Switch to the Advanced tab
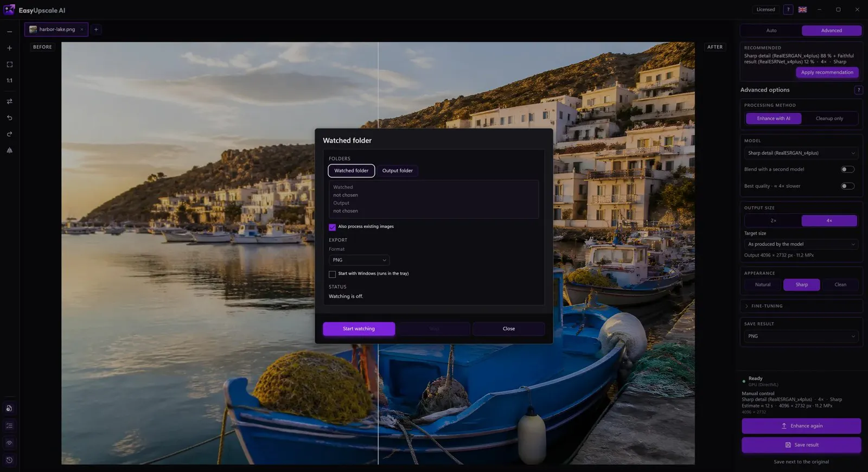 point(831,30)
